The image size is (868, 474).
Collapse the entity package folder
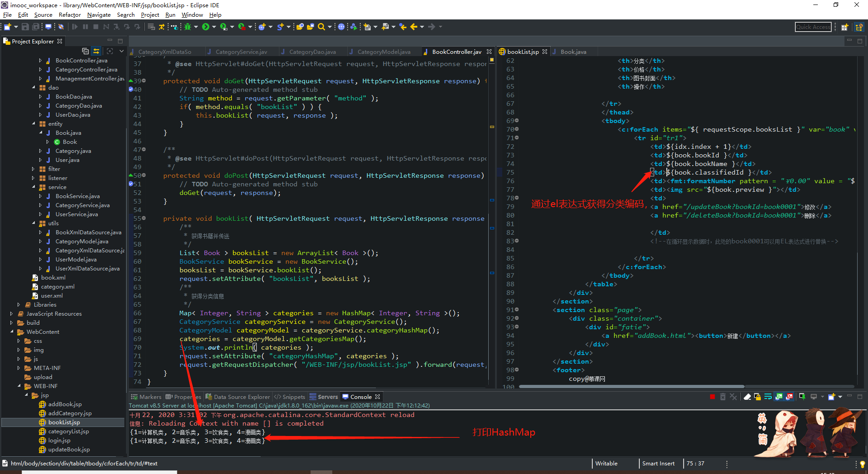[x=33, y=123]
